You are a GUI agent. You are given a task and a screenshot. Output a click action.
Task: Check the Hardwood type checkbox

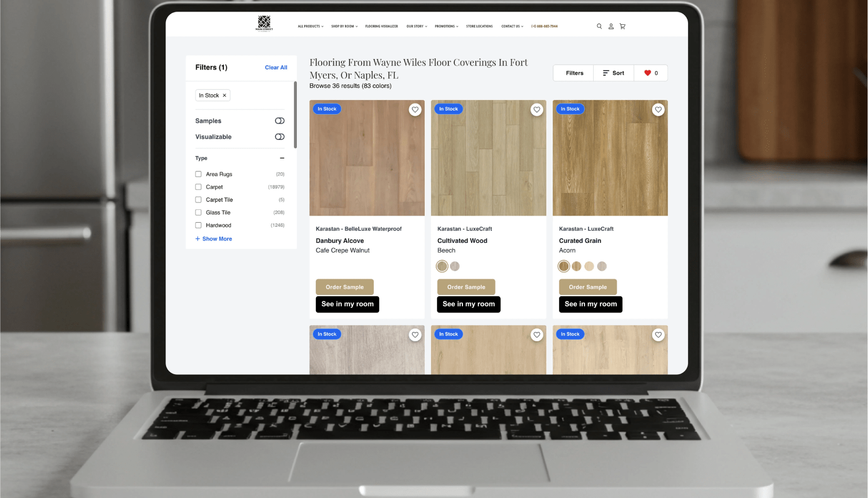coord(197,225)
